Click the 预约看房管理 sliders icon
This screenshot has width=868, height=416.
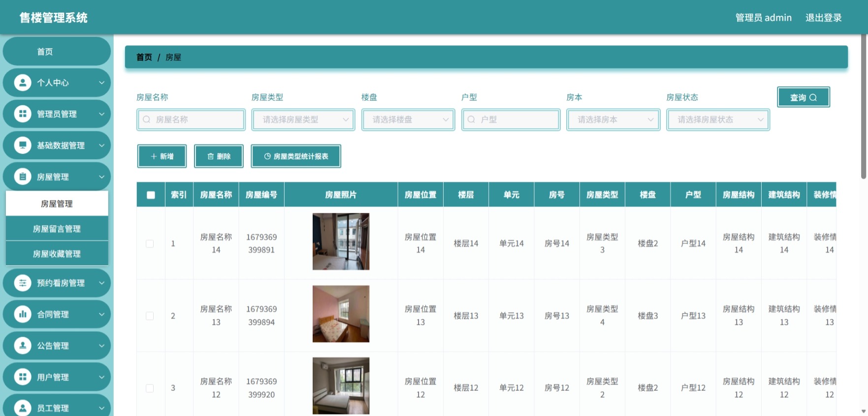(23, 283)
